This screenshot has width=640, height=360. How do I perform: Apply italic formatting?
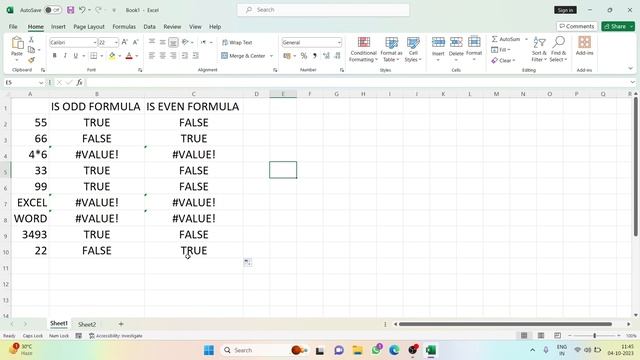tap(65, 56)
